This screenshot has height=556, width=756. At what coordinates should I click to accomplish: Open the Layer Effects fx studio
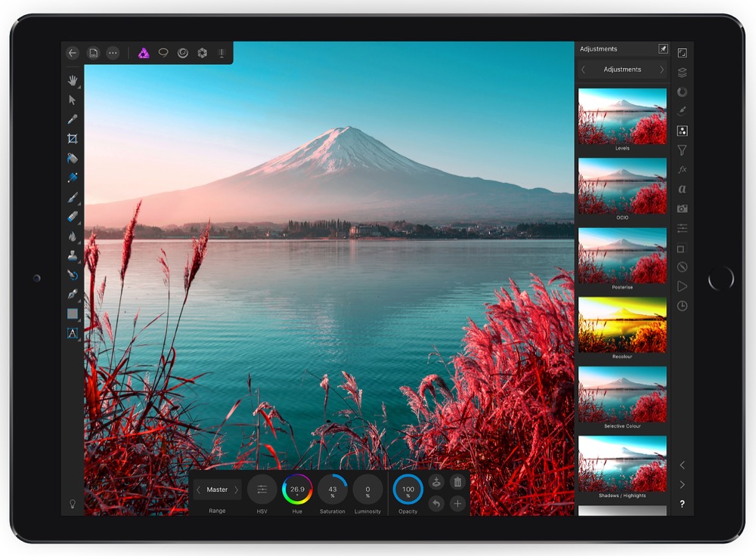tap(682, 169)
